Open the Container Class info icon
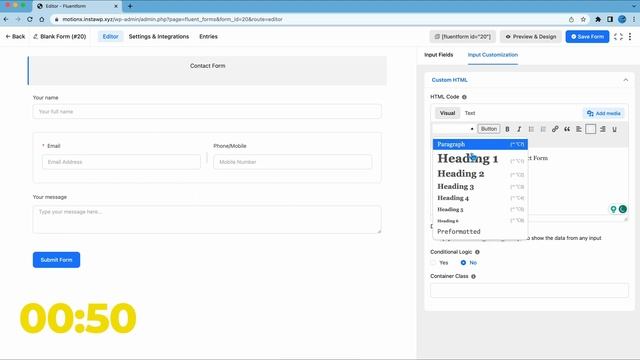 coord(473,276)
